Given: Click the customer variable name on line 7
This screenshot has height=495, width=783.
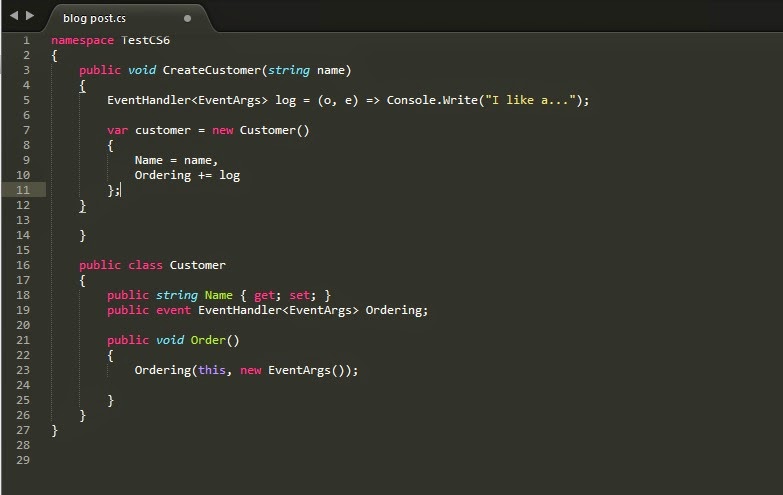Looking at the screenshot, I should [x=163, y=130].
